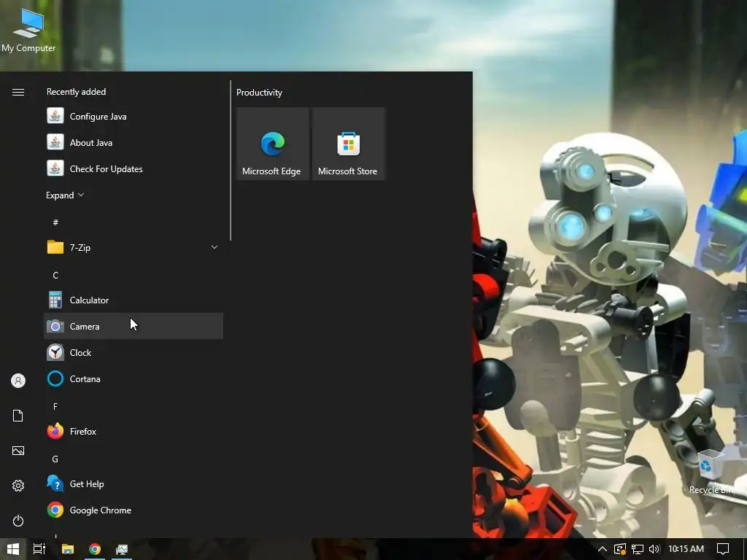Click the Productivity group header
Viewport: 747px width, 560px height.
(x=259, y=93)
